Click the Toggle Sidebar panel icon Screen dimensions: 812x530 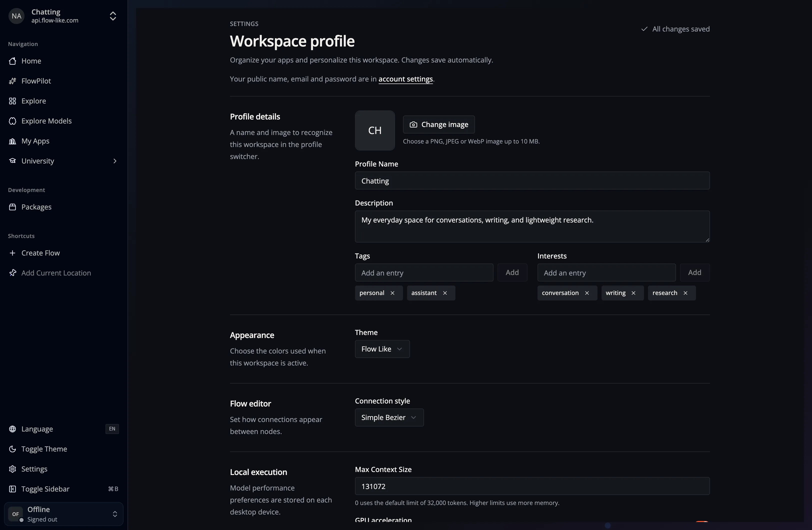click(12, 489)
